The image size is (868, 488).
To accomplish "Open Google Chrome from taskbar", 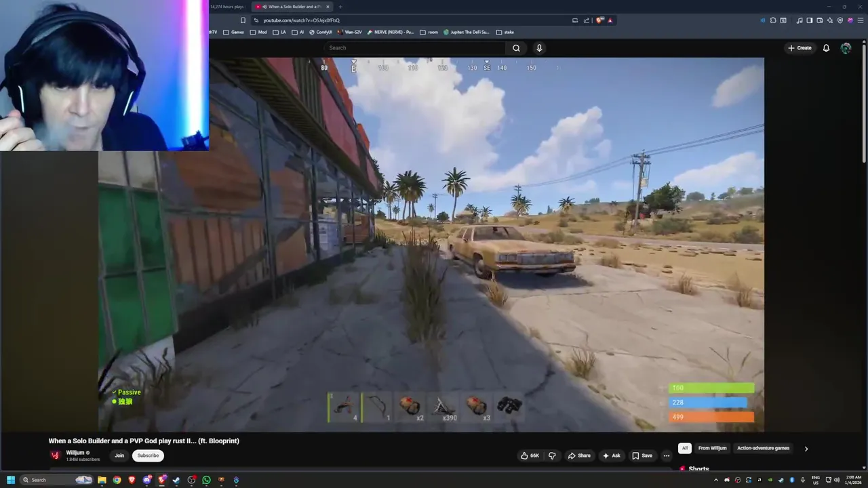I will pos(117,480).
